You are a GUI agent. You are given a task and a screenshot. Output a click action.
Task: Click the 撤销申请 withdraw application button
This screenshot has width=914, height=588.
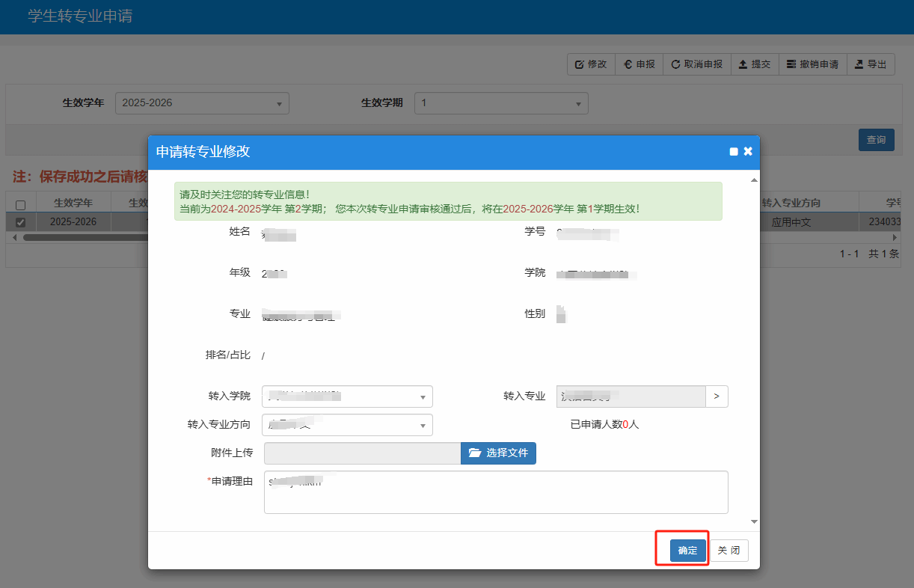812,64
